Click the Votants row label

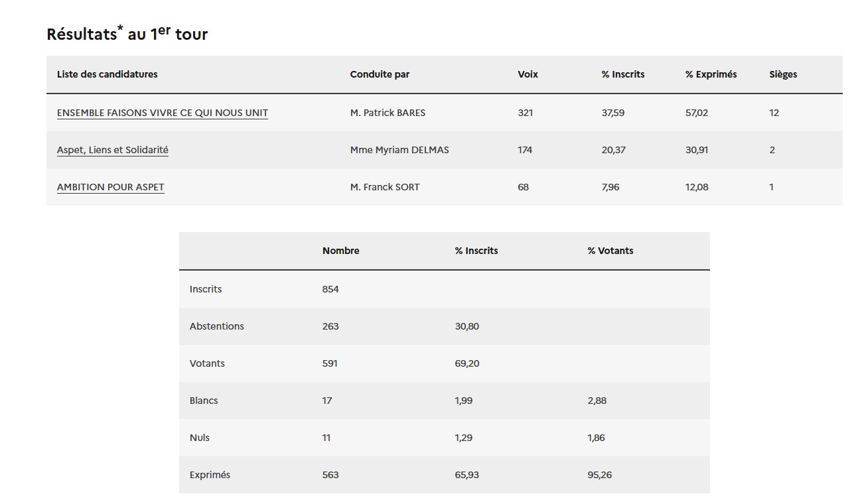click(x=207, y=363)
